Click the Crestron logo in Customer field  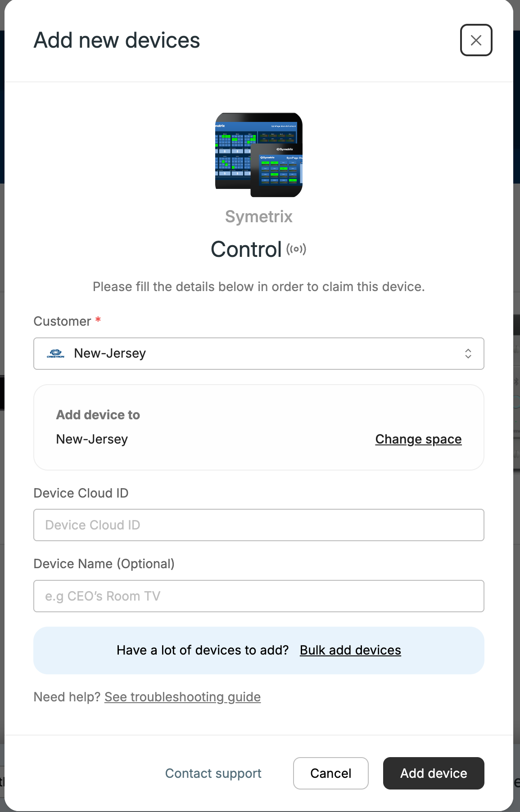pyautogui.click(x=56, y=354)
